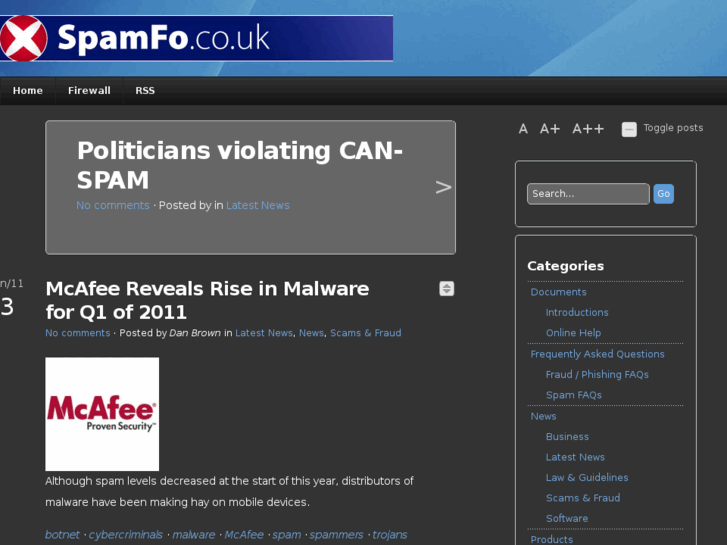
Task: Open the botnet tag
Action: [62, 535]
